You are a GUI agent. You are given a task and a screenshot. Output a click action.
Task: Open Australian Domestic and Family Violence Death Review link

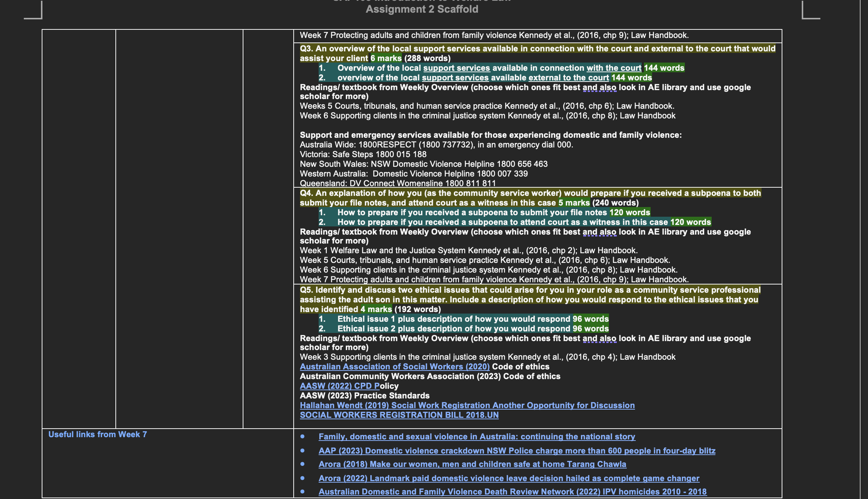pos(512,492)
